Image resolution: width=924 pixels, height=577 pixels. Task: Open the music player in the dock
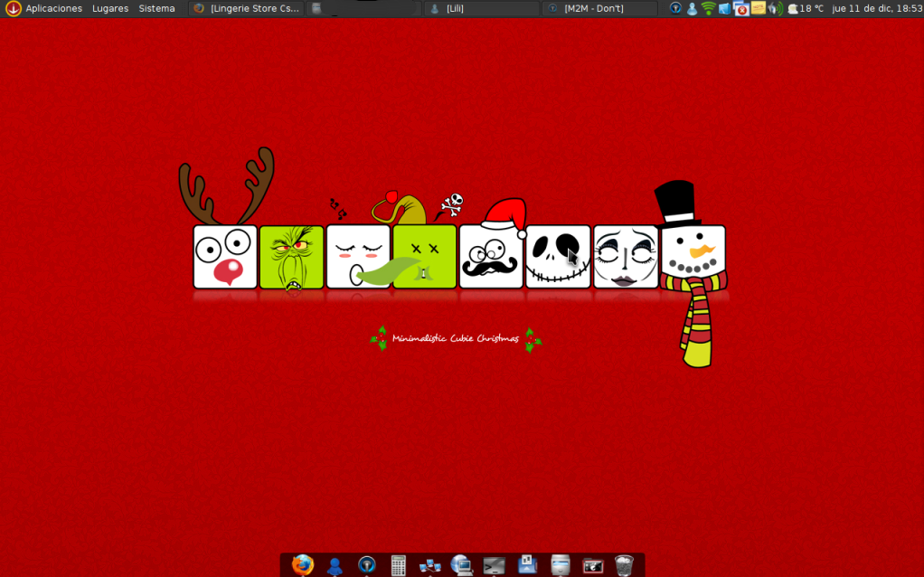[x=366, y=565]
